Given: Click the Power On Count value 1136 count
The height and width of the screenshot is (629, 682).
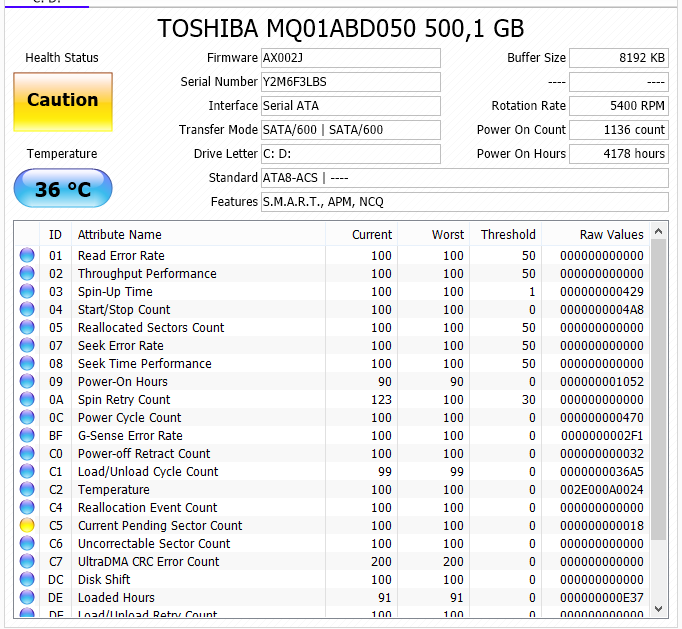Looking at the screenshot, I should (618, 130).
